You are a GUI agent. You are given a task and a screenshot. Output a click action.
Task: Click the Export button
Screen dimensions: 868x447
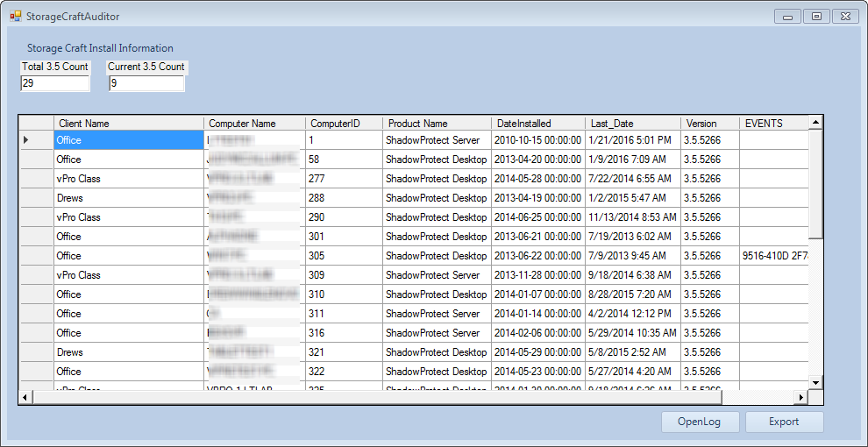pos(784,422)
